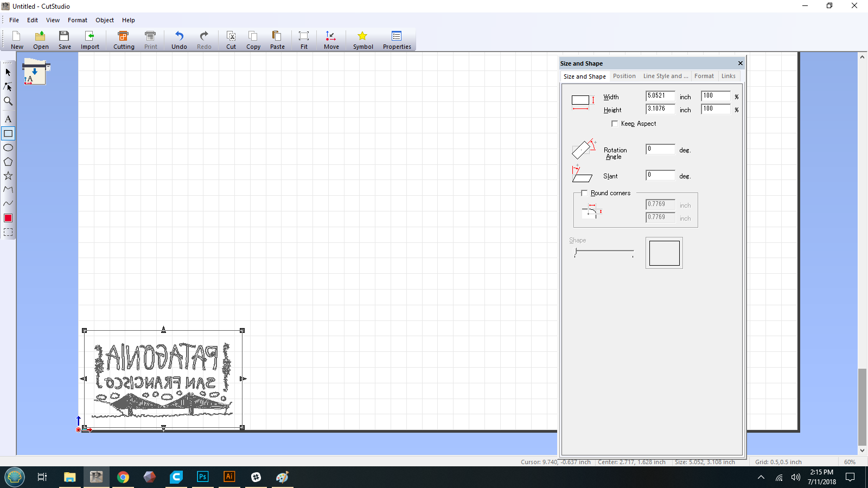Screen dimensions: 868x488
Task: Open the Object menu
Action: (105, 20)
